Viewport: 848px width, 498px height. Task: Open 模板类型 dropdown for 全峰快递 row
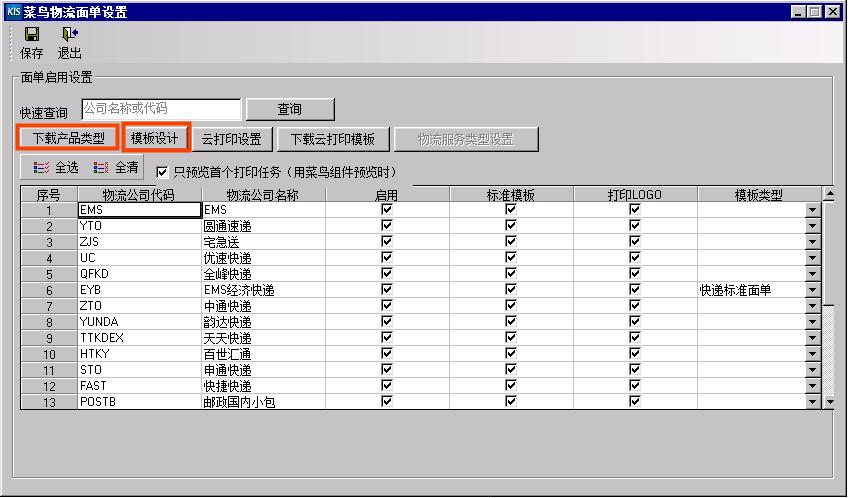click(813, 274)
